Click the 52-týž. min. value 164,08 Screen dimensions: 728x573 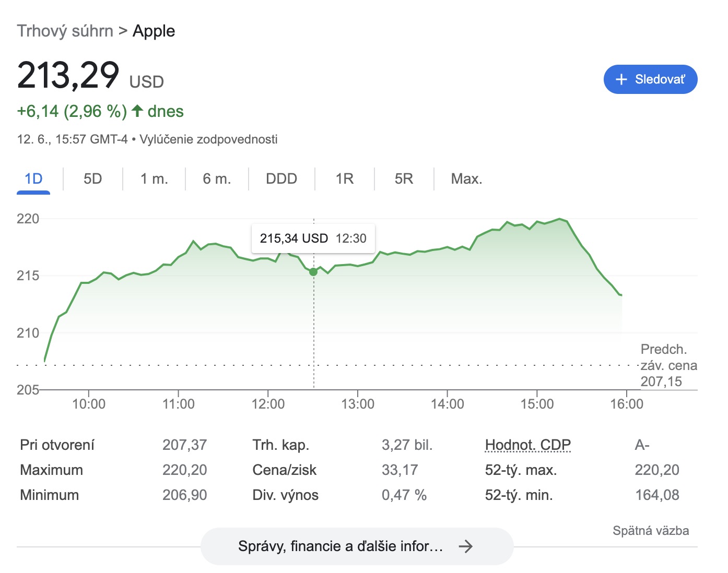657,495
